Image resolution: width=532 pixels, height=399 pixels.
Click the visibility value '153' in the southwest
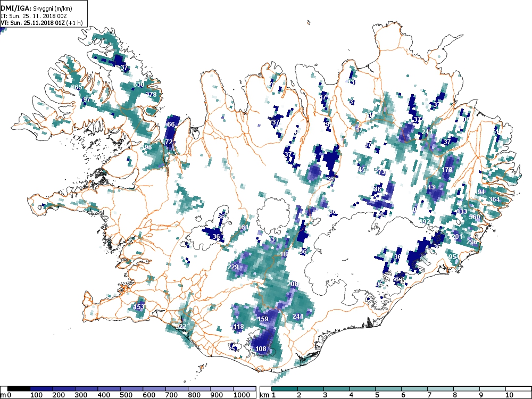139,307
